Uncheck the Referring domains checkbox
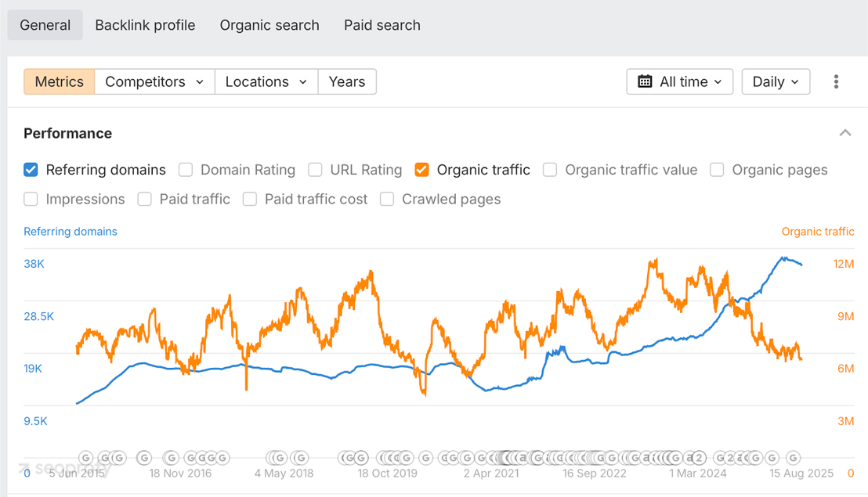Viewport: 868px width, 497px height. [31, 170]
